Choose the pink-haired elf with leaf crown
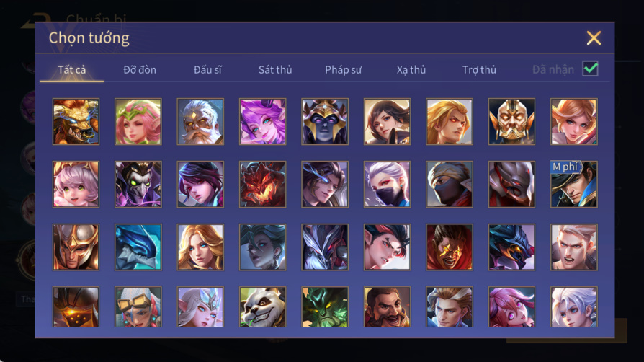The width and height of the screenshot is (644, 362). click(x=138, y=121)
